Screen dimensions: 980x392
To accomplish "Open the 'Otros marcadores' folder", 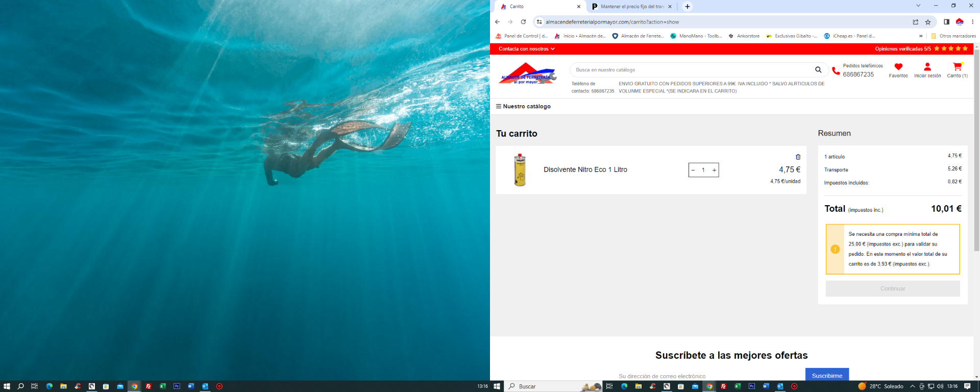I will pyautogui.click(x=953, y=36).
